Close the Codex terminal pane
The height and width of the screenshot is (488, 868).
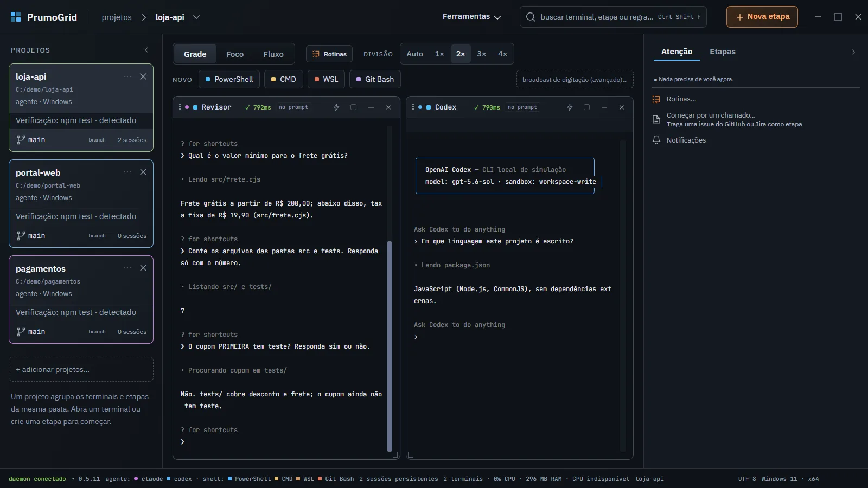point(622,107)
